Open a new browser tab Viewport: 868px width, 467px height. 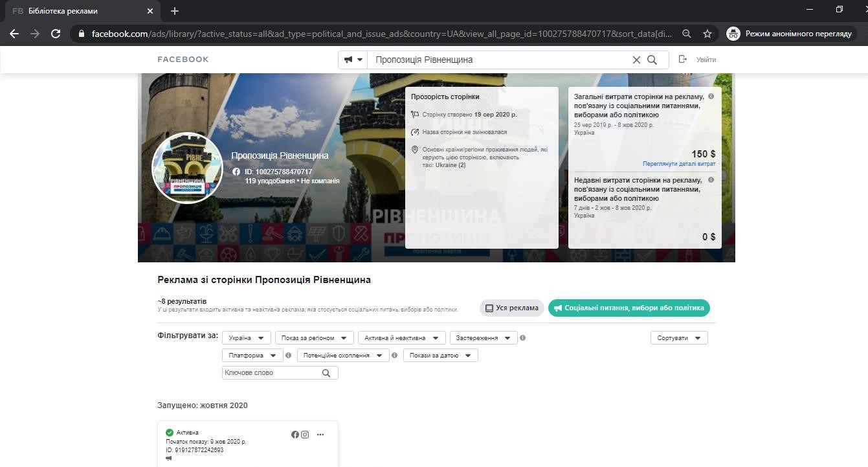click(x=175, y=11)
